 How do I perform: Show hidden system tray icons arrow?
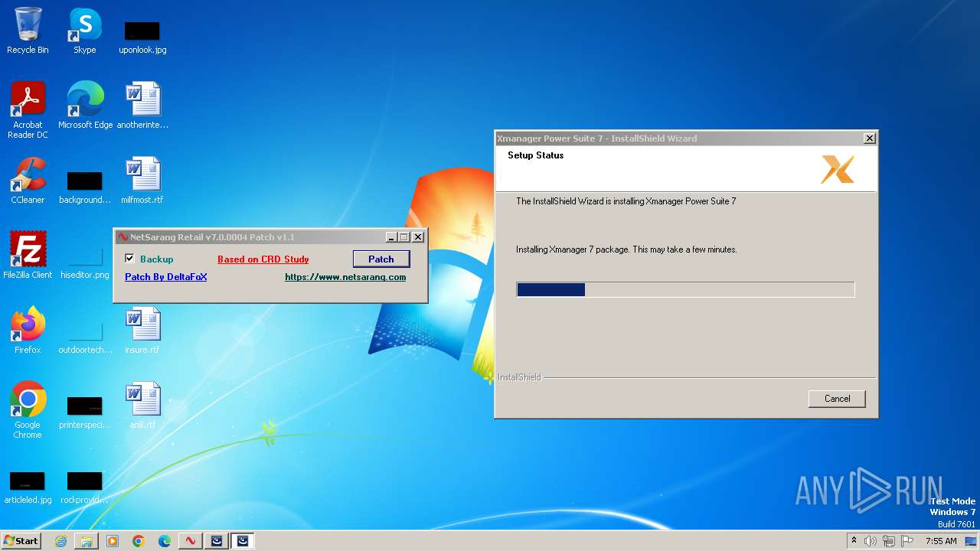pos(854,541)
